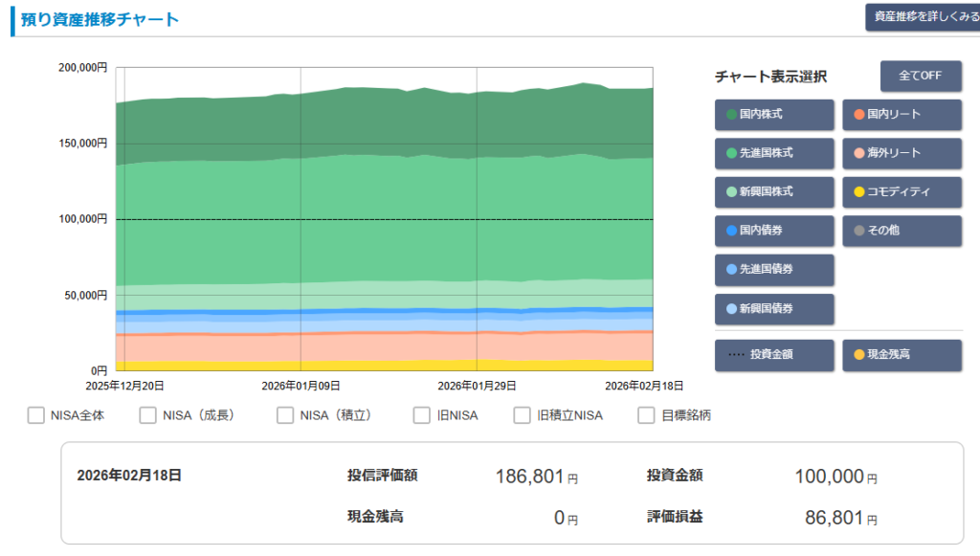
Task: Check the 旧NISA checkbox
Action: (x=421, y=415)
